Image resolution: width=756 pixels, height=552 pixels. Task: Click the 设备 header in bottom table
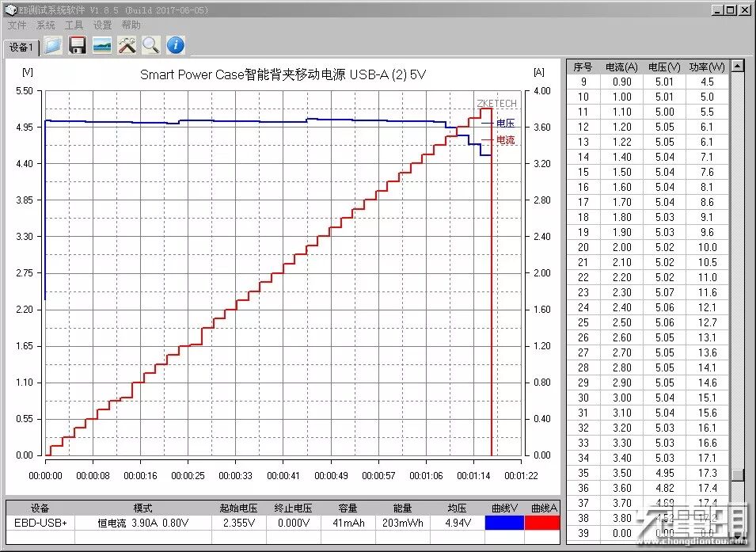pyautogui.click(x=40, y=508)
